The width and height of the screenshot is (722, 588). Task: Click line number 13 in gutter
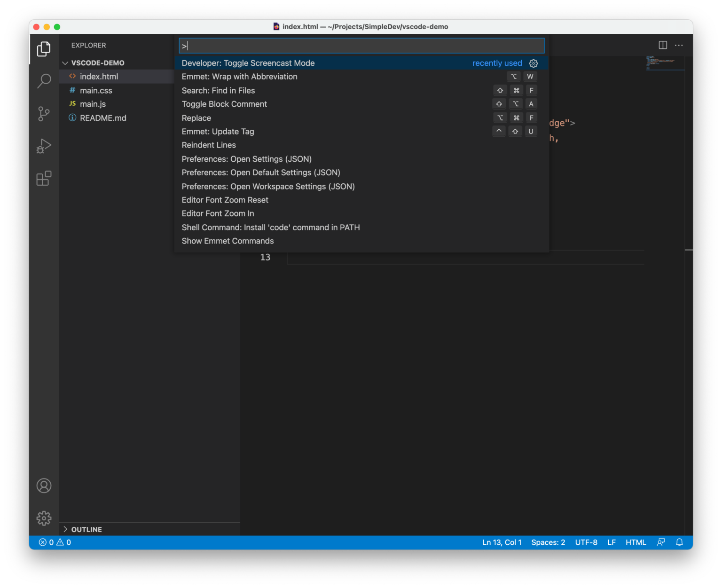265,257
